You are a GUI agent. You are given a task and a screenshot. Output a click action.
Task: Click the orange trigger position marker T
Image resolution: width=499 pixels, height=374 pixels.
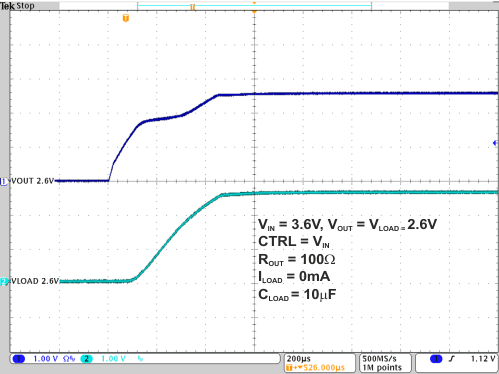(x=126, y=18)
